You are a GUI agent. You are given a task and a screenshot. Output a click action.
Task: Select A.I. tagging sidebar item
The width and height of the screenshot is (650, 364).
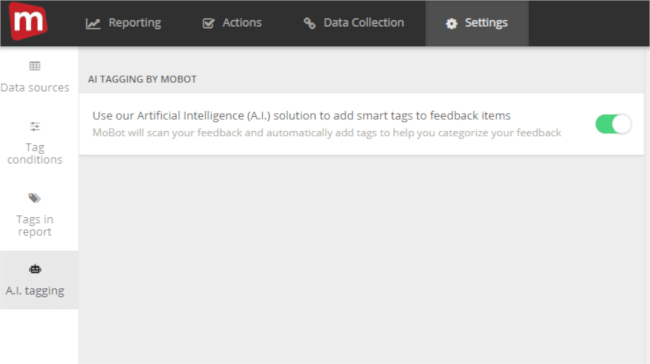[39, 280]
